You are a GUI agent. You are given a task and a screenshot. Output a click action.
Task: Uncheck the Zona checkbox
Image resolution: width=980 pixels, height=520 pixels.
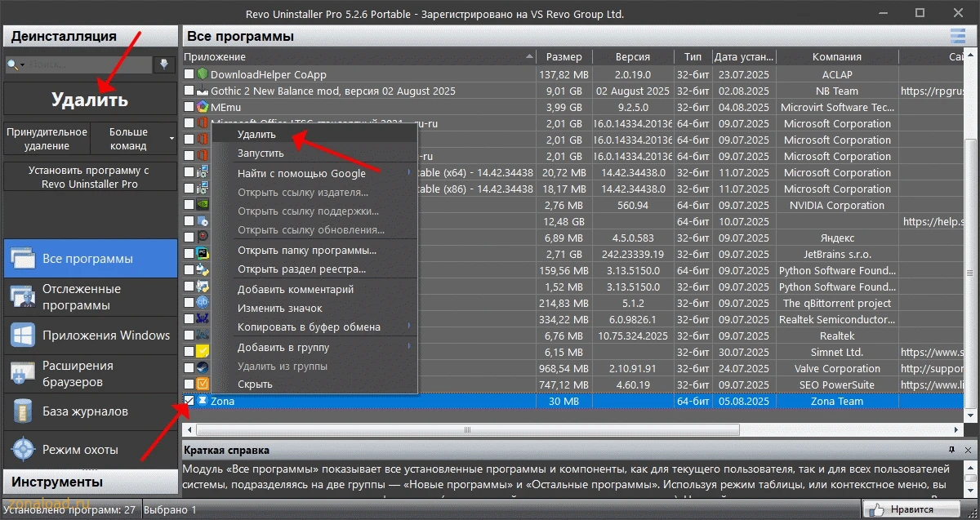(x=189, y=401)
